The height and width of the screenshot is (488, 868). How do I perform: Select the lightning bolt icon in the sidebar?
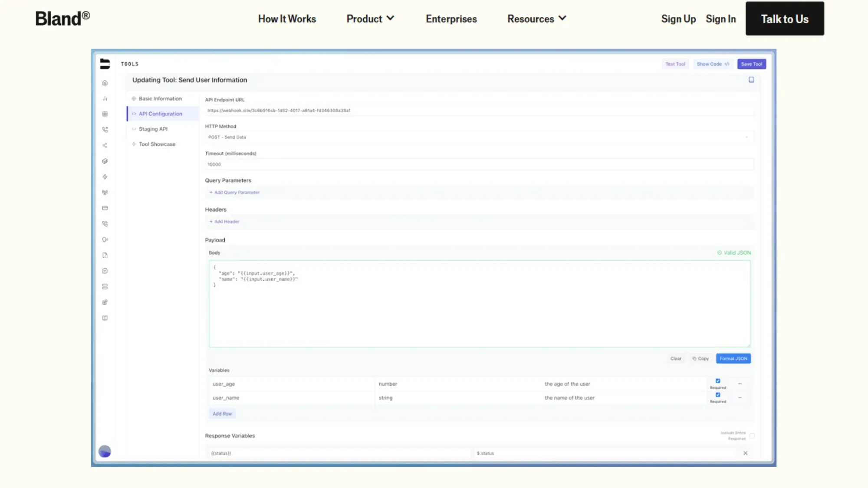[105, 177]
